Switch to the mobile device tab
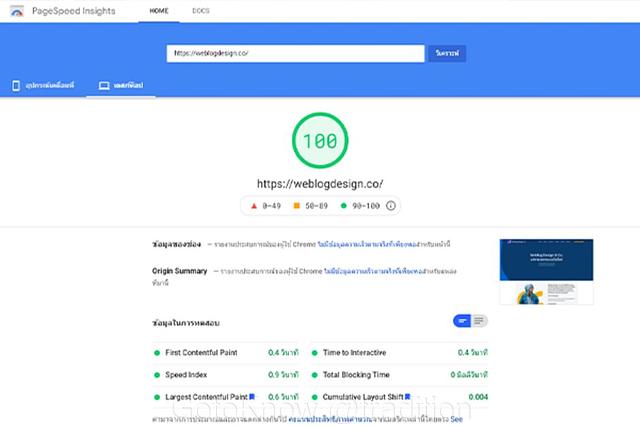This screenshot has height=427, width=640. click(x=43, y=85)
